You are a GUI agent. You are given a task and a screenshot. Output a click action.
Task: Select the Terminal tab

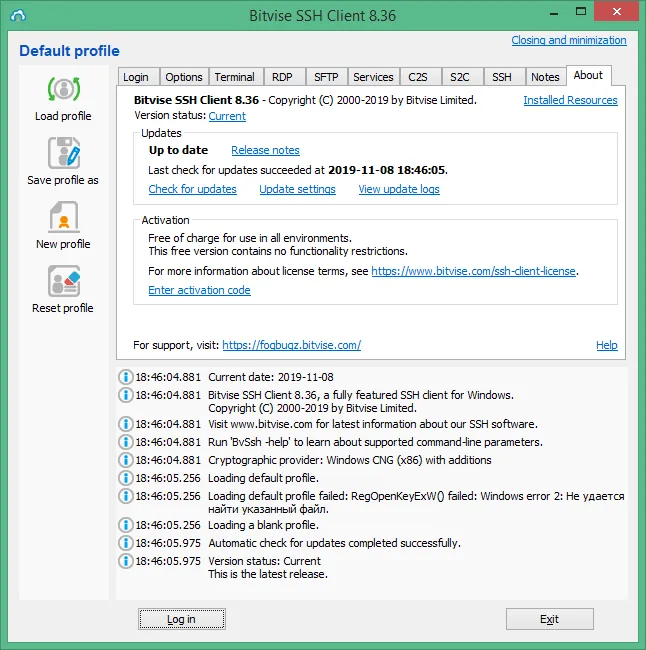pos(236,77)
